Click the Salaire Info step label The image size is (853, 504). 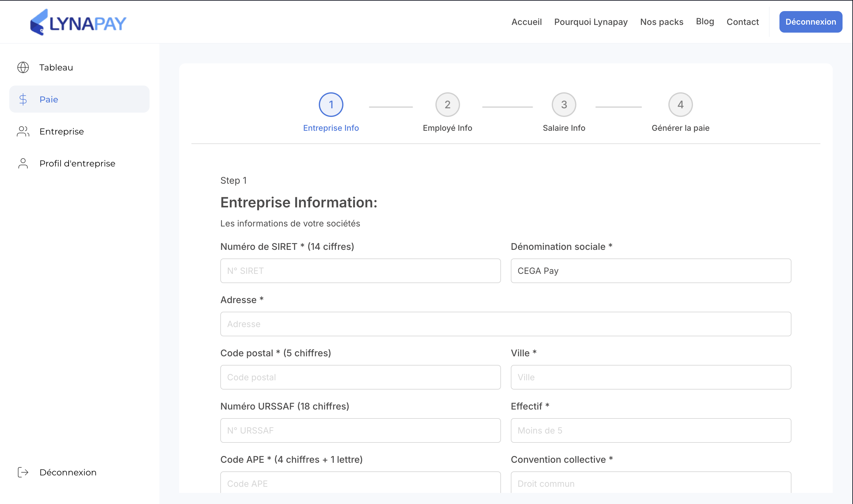564,128
